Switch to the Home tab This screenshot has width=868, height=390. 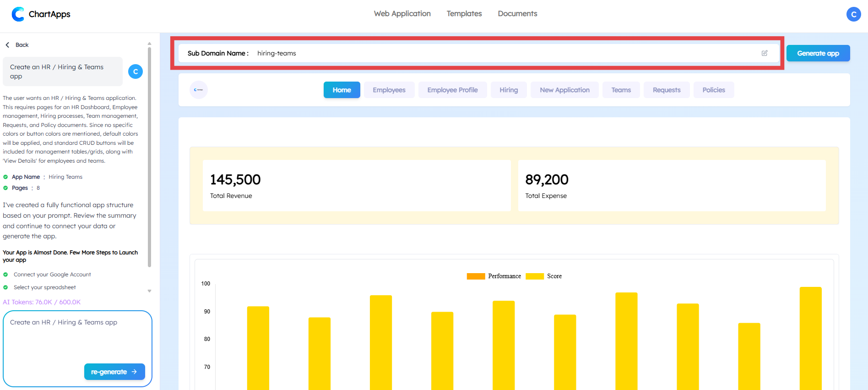click(x=342, y=90)
